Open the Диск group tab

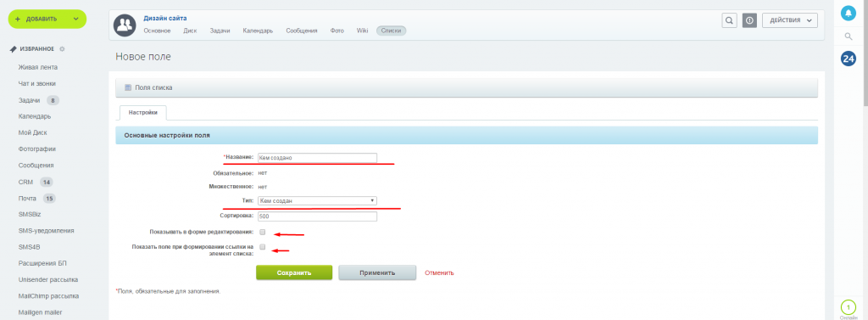[x=190, y=31]
